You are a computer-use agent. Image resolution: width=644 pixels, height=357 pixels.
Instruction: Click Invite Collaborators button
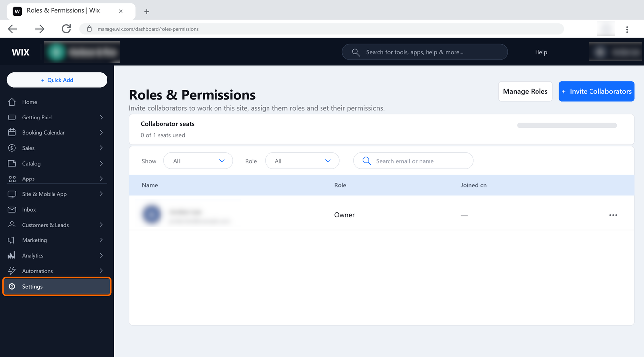point(596,91)
